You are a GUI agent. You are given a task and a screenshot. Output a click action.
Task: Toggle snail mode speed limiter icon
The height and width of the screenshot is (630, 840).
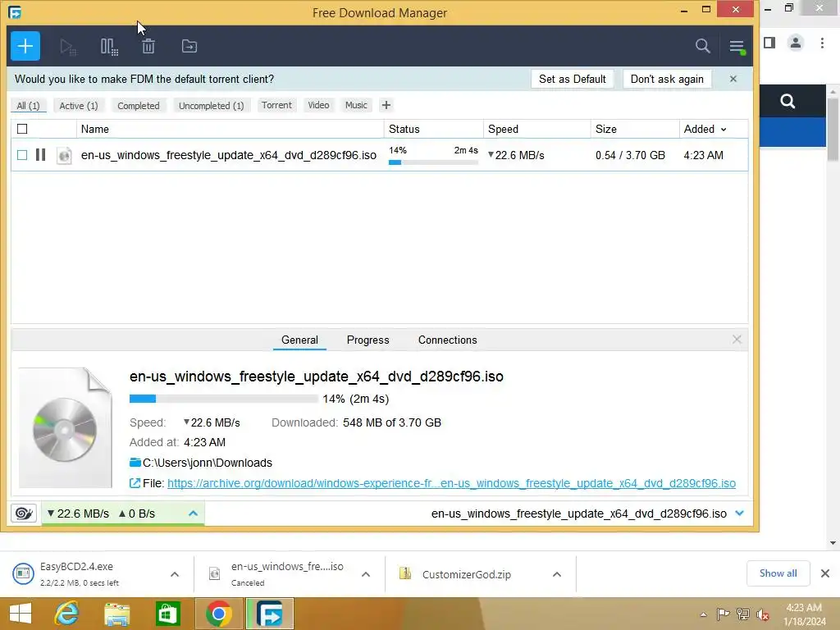(x=24, y=514)
